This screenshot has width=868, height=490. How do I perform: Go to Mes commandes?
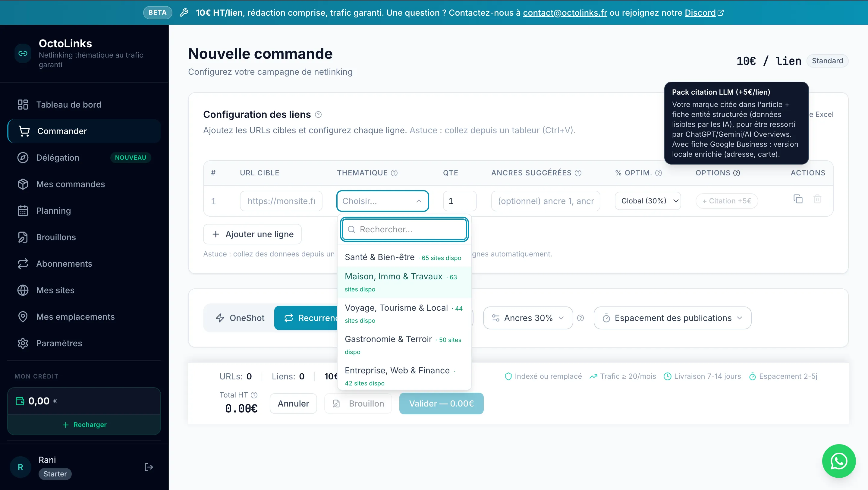[84, 184]
